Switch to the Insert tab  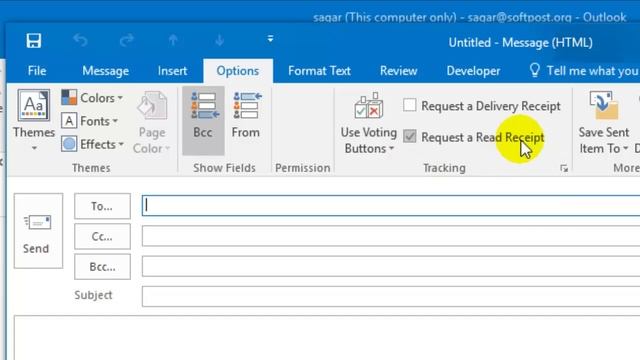click(x=172, y=71)
